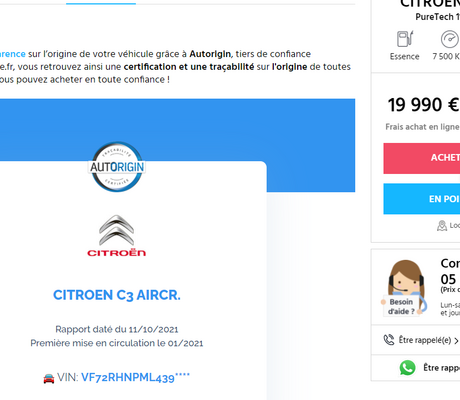
Task: Click the Citroën chevron brand logo
Action: pyautogui.click(x=117, y=236)
